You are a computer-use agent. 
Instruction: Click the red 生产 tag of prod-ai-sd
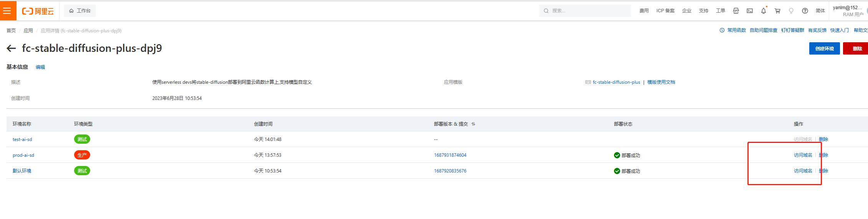click(82, 155)
